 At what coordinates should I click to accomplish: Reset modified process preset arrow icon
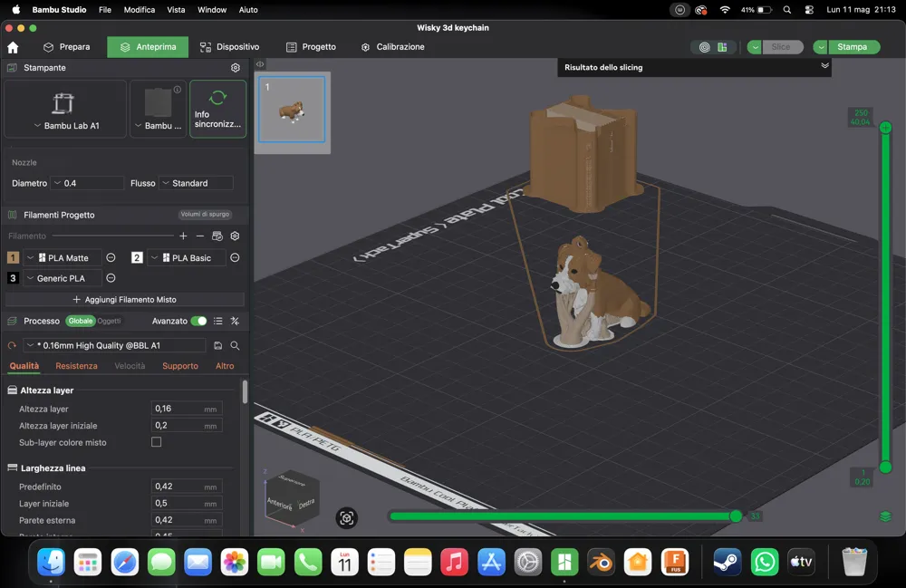coord(12,345)
